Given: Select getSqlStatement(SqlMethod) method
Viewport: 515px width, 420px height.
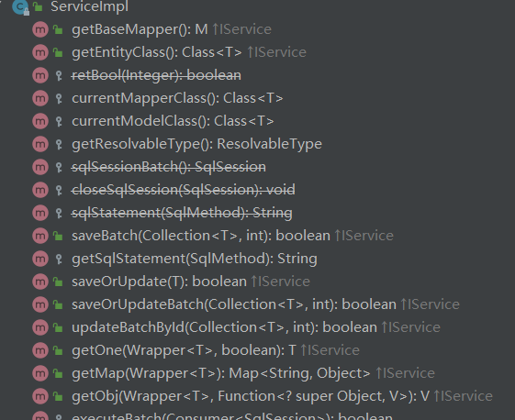Looking at the screenshot, I should tap(195, 259).
